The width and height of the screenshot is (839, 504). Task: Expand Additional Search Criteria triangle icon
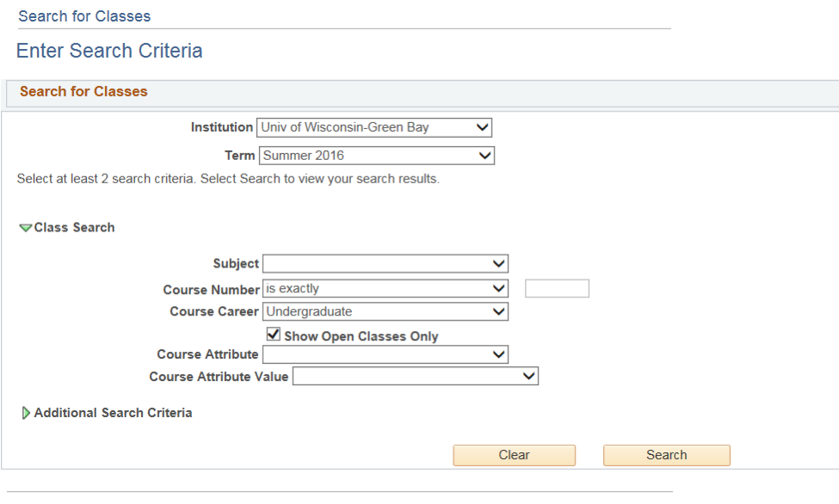pyautogui.click(x=25, y=413)
